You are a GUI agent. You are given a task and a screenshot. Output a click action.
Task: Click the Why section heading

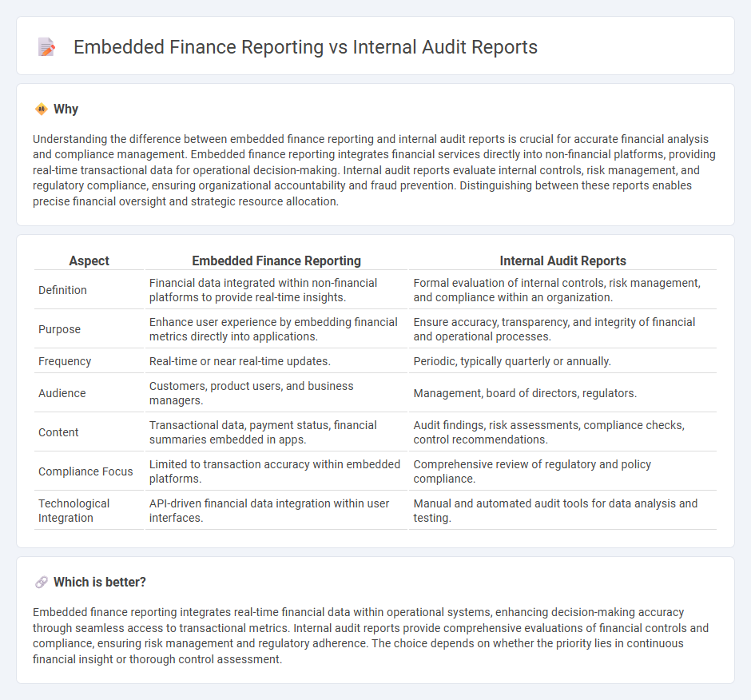click(x=66, y=109)
